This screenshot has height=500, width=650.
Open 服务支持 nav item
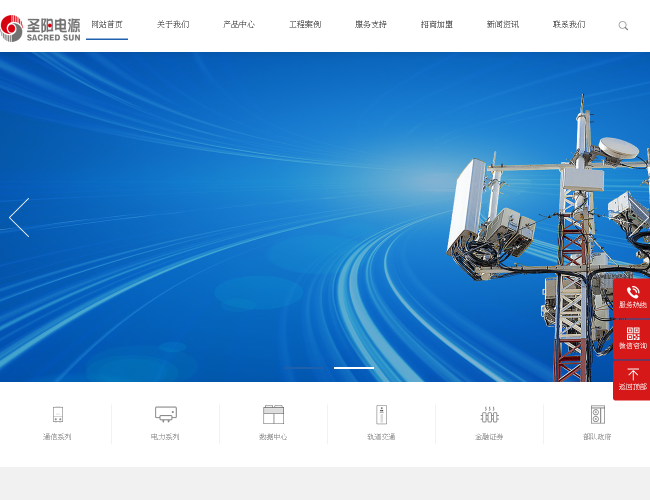pyautogui.click(x=371, y=24)
